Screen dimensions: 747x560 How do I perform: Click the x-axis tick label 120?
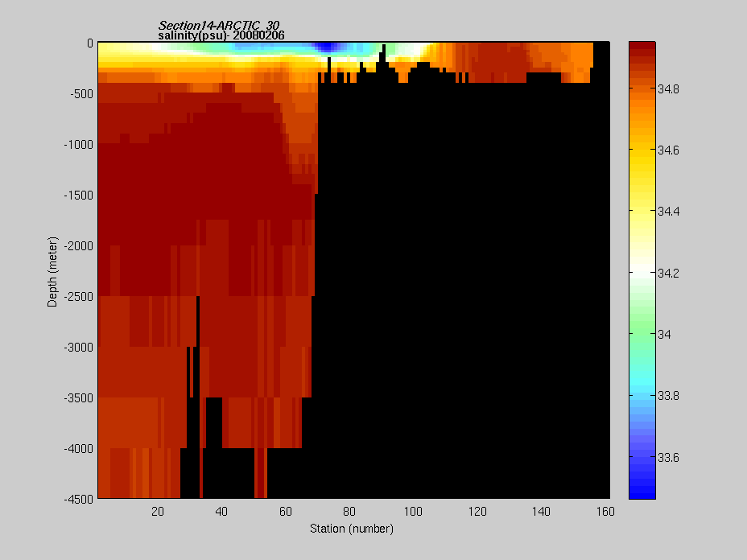(x=477, y=512)
